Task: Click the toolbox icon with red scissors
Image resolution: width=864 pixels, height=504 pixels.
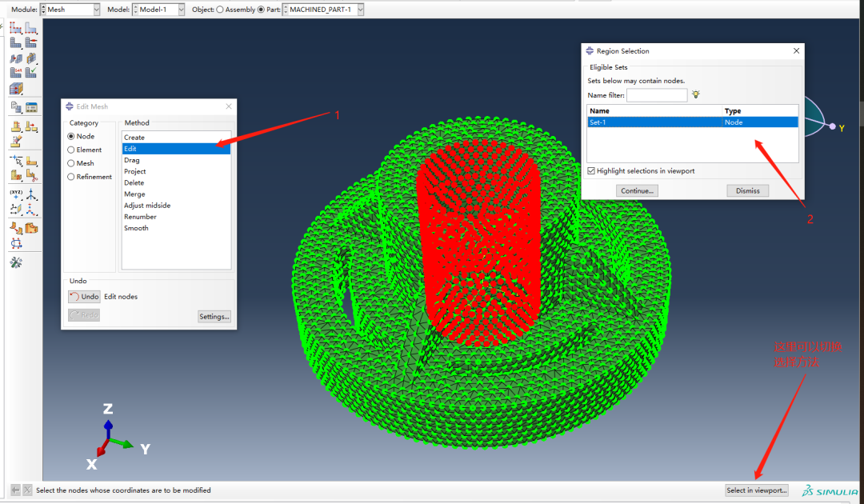Action: (31, 176)
